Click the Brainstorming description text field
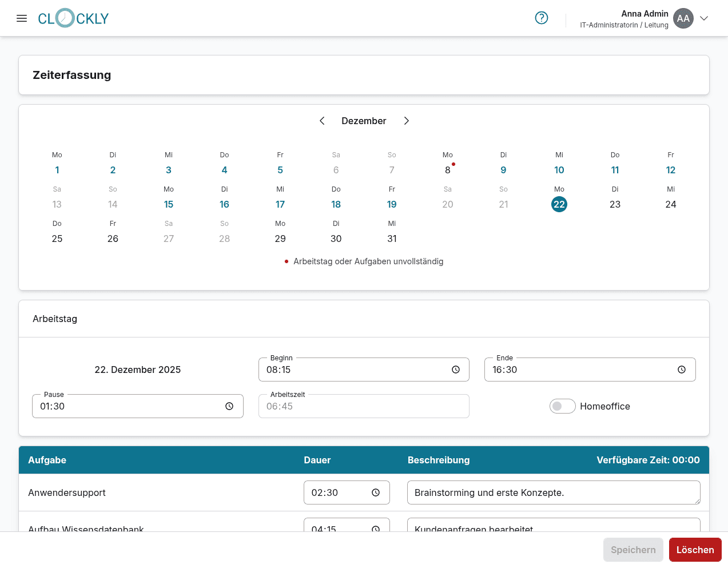728x568 pixels. (x=554, y=492)
